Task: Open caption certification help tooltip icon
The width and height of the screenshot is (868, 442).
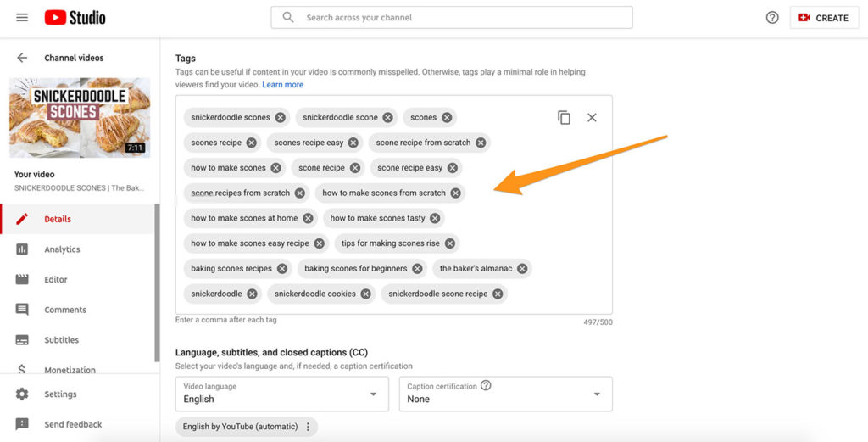Action: pos(486,385)
